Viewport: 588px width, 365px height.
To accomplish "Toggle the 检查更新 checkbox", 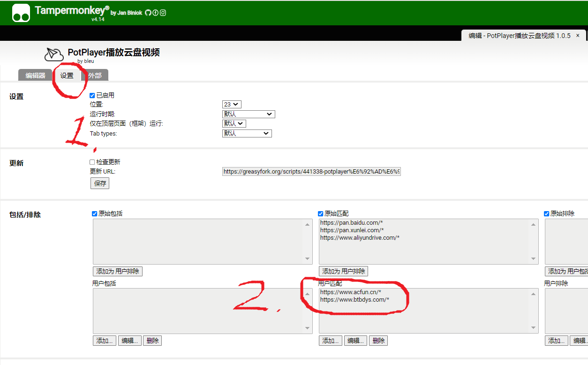I will coord(92,162).
